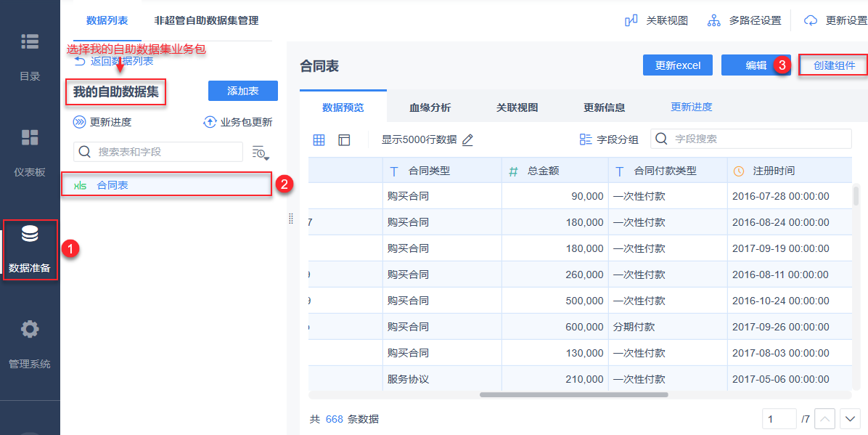
Task: Expand the table sort/filter dropdown
Action: pyautogui.click(x=260, y=152)
